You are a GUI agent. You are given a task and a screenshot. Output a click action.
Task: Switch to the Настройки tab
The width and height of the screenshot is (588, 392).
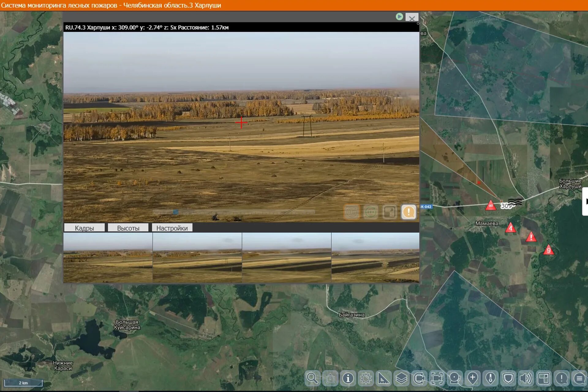172,228
